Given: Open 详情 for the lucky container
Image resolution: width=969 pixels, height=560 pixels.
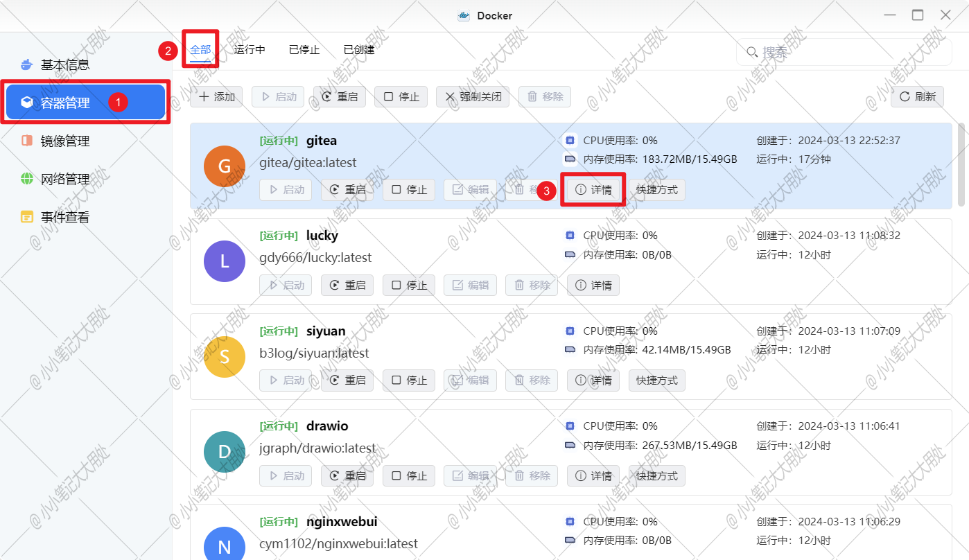Looking at the screenshot, I should [x=593, y=285].
